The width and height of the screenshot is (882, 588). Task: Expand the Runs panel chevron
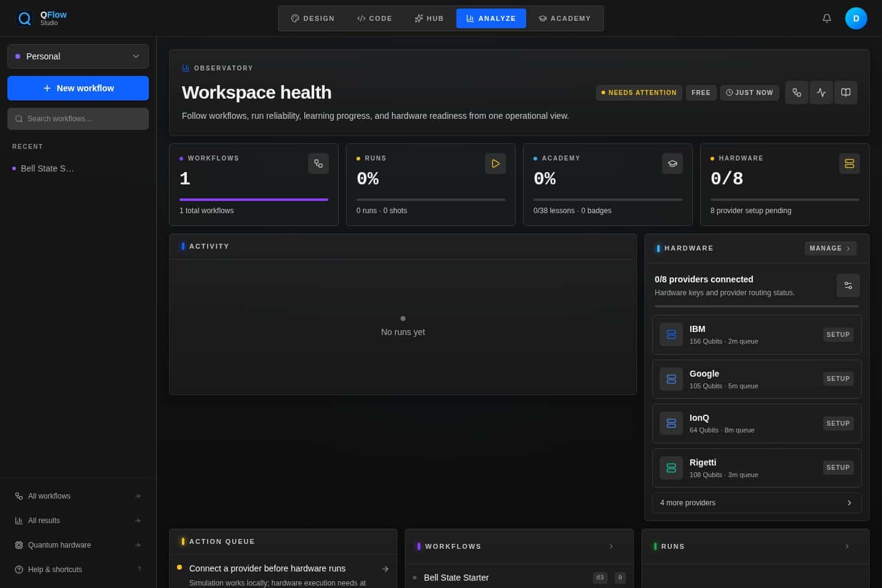[847, 546]
